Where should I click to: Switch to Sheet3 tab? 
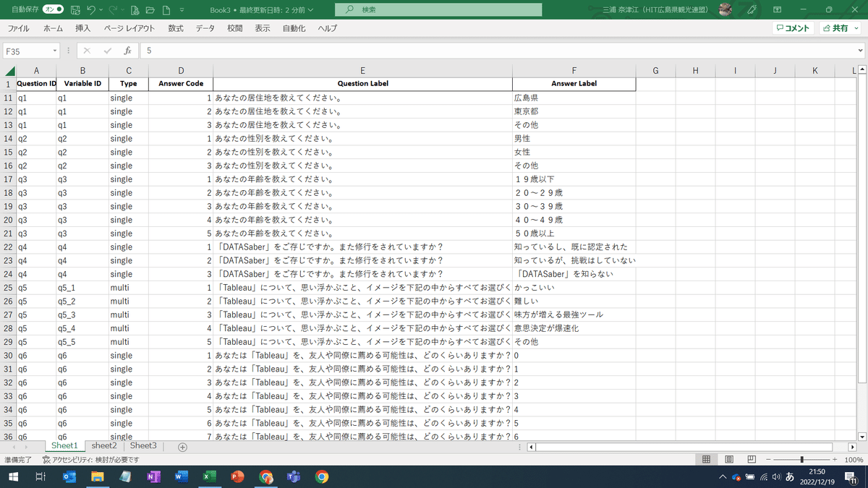tap(143, 446)
